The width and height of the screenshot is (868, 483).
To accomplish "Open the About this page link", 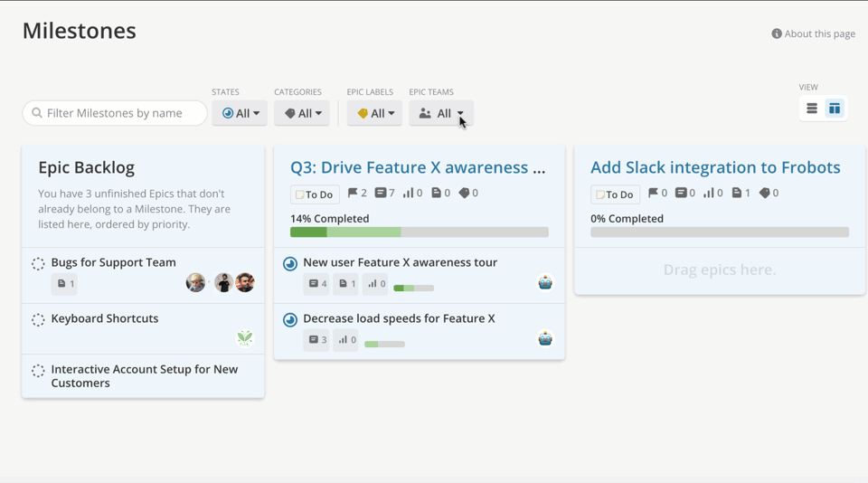I will click(819, 33).
